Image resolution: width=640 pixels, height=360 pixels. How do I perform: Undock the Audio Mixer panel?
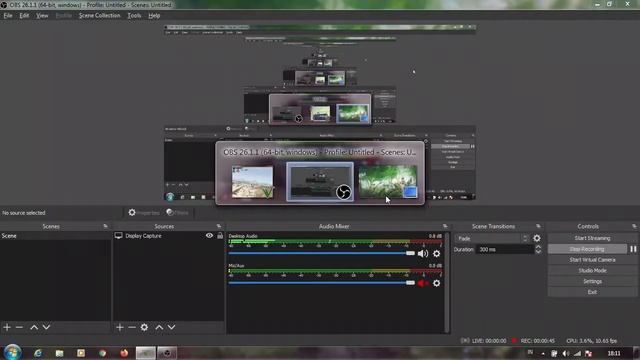tap(445, 226)
